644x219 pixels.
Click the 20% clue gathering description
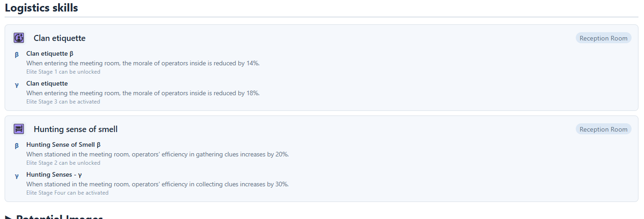[157, 154]
